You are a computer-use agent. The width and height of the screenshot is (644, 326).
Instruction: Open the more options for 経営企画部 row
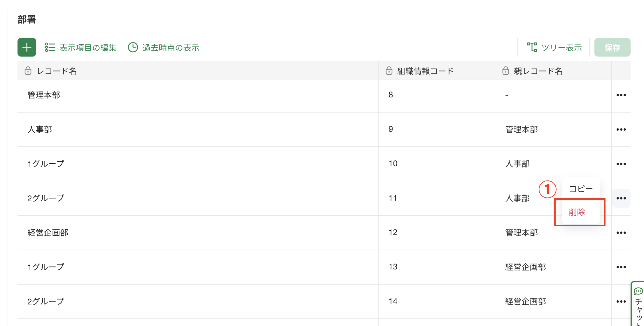pos(621,233)
